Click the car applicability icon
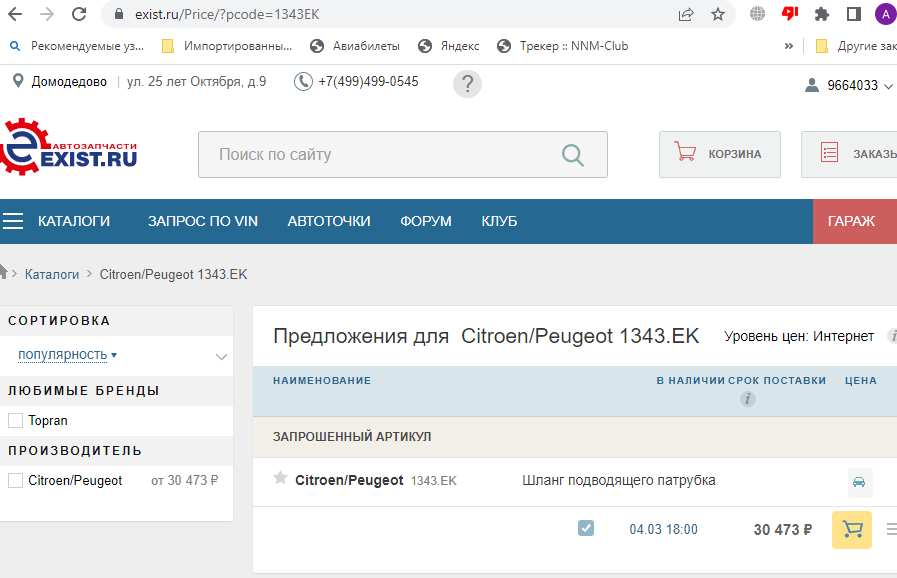897x578 pixels. pos(859,482)
